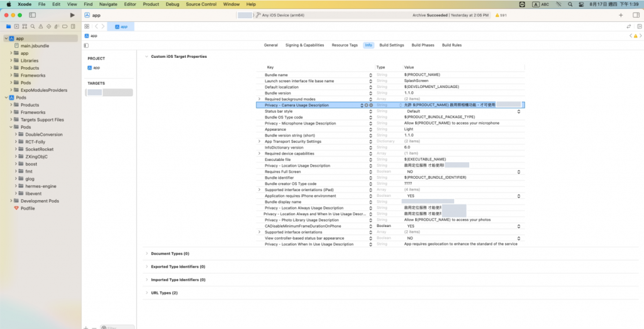The image size is (644, 329).
Task: Switch to the Build Rules tab
Action: (452, 45)
